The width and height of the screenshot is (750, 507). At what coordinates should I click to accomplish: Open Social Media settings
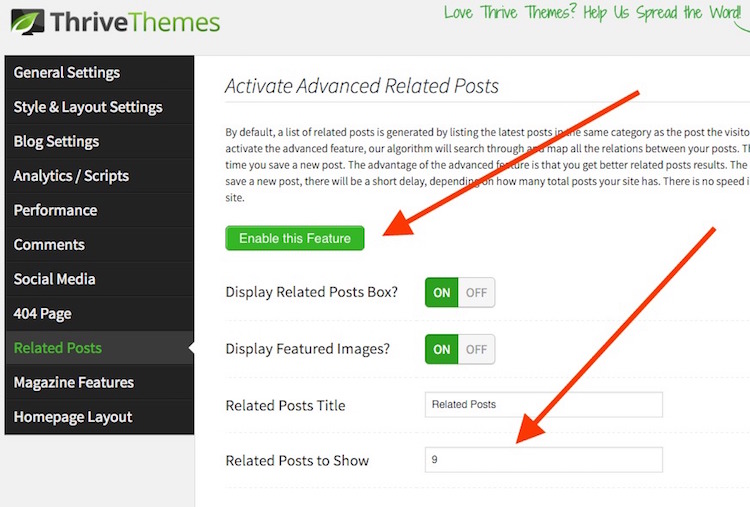click(x=54, y=279)
